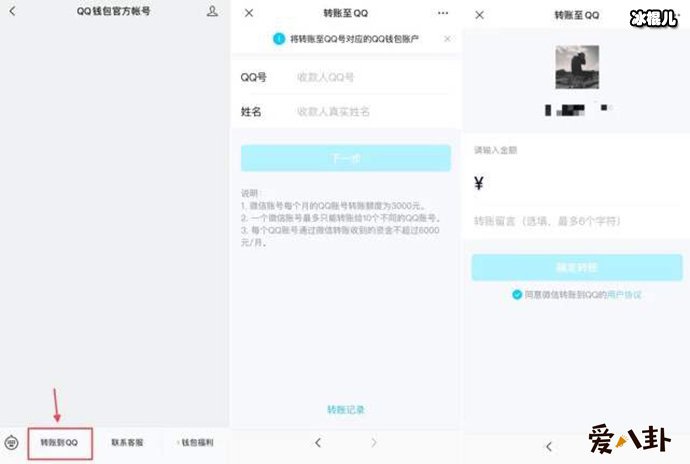This screenshot has width=690, height=464.
Task: Tap the 确定转账 confirm button
Action: point(577,268)
